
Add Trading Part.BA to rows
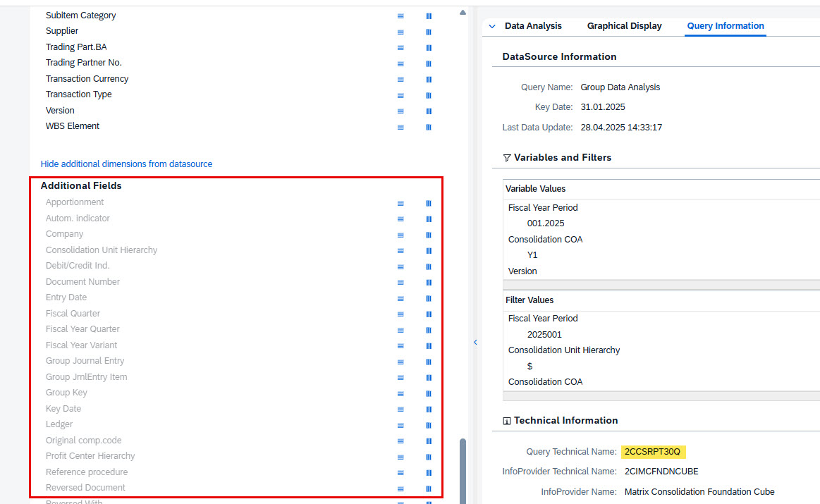(x=400, y=47)
